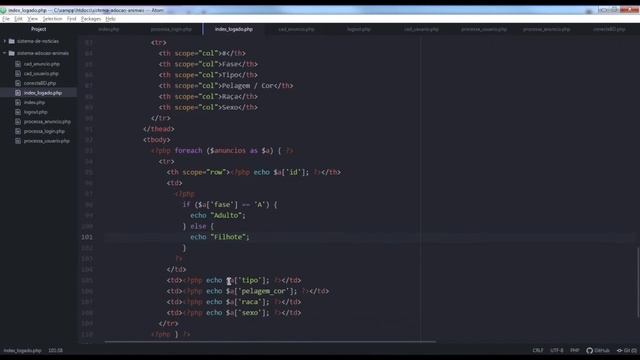This screenshot has height=360, width=640.
Task: Open cad_anuncio.php from the project tree
Action: 42,64
